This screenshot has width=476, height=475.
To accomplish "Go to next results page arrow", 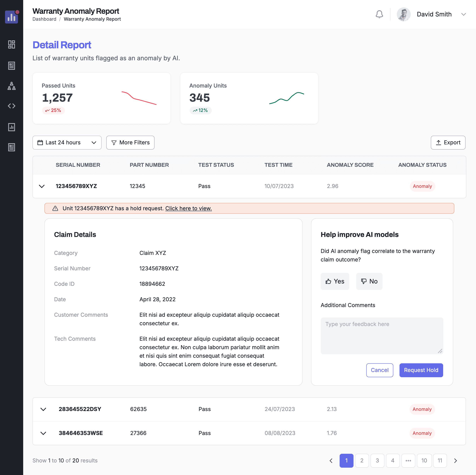I will [455, 461].
